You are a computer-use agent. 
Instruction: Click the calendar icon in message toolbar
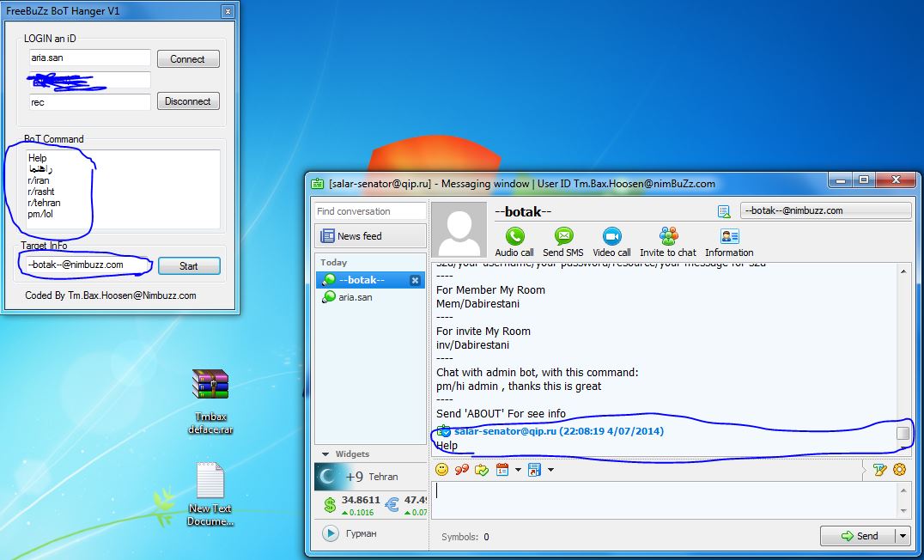(x=502, y=470)
